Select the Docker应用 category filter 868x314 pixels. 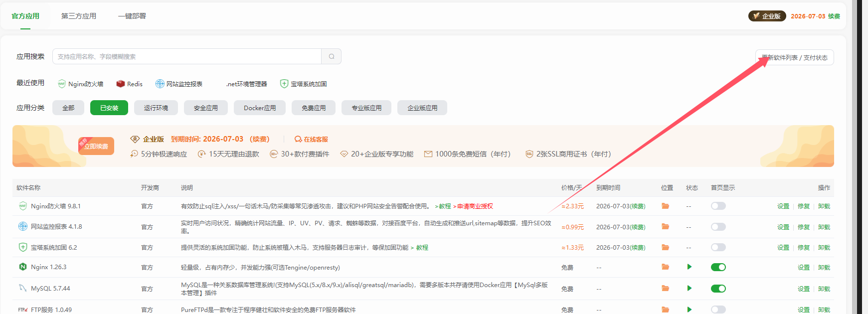tap(260, 108)
